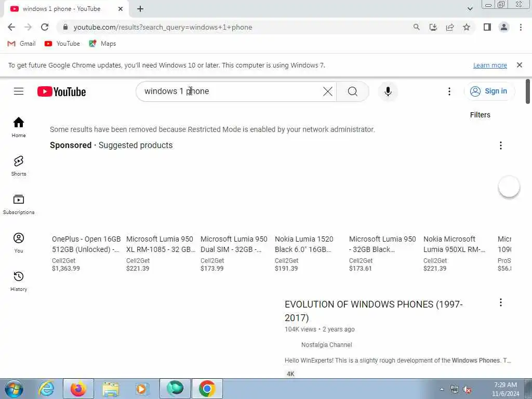This screenshot has height=399, width=532.
Task: Click the Sign in button
Action: 489,91
